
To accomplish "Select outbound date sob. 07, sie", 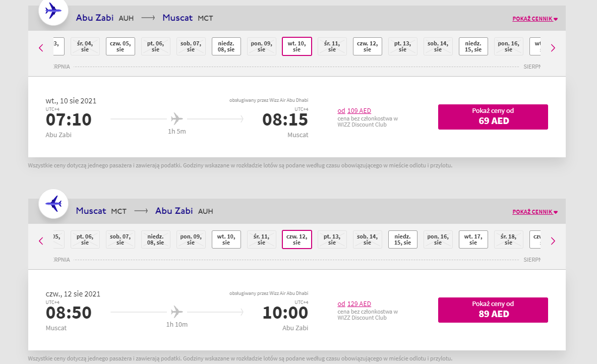I will click(191, 46).
